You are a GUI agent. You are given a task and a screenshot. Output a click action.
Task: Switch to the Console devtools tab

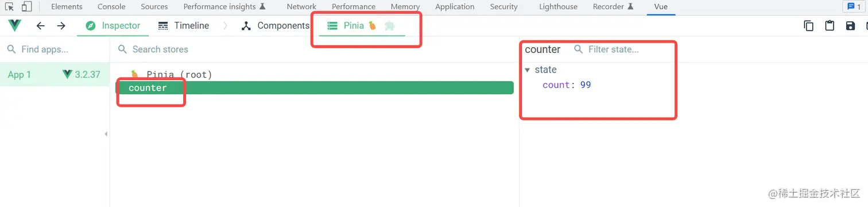tap(111, 7)
